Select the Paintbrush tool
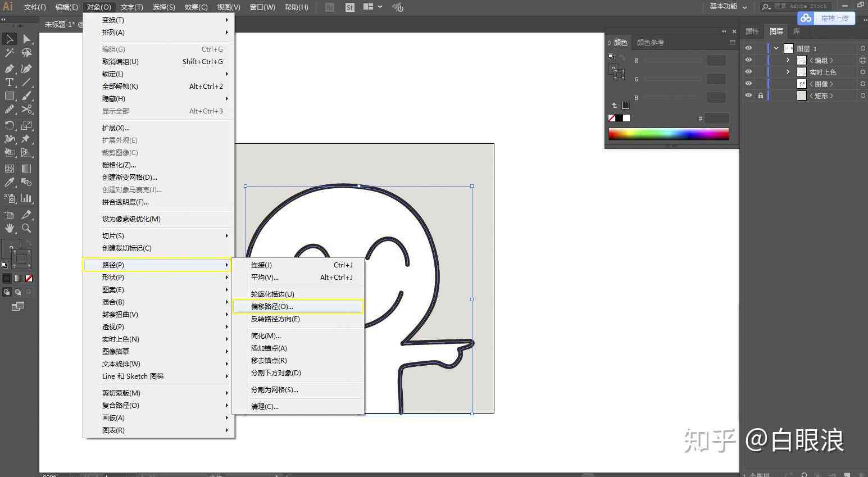This screenshot has height=477, width=868. point(26,96)
